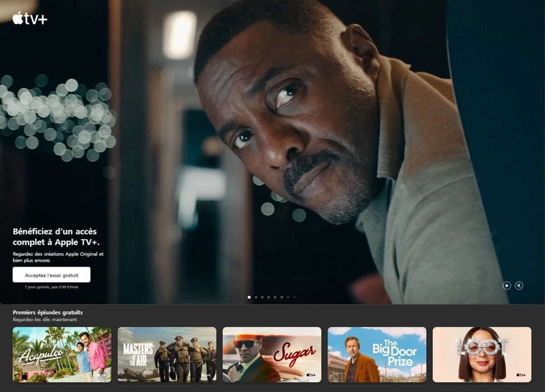
Task: Choose the sixth carousel page dot
Action: tap(281, 297)
